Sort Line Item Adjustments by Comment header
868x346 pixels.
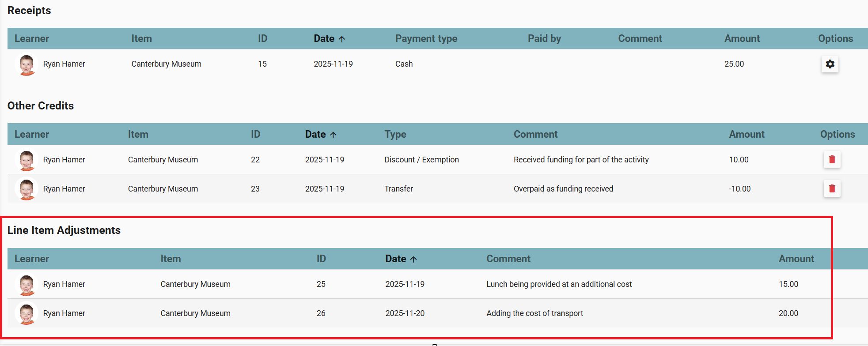click(508, 259)
